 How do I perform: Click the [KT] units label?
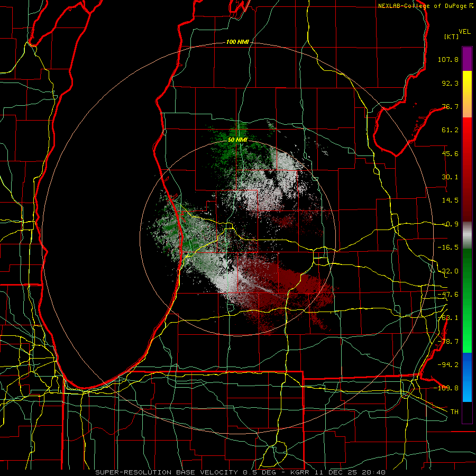tap(452, 36)
